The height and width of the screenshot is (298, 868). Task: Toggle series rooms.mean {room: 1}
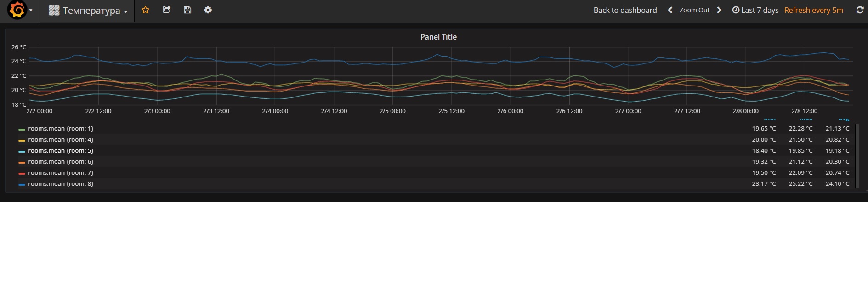coord(61,129)
